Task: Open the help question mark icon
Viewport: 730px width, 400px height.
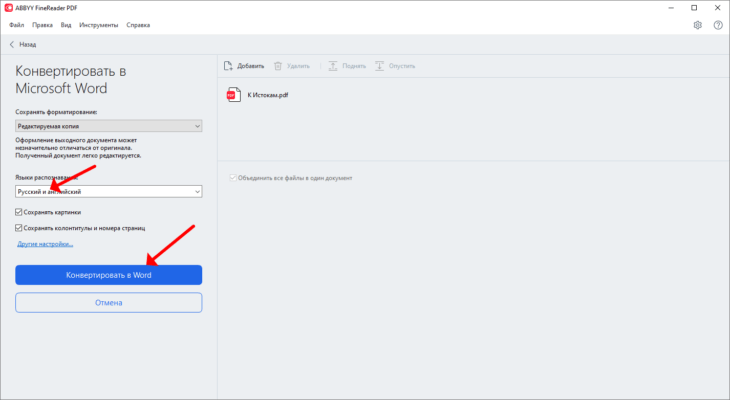Action: [718, 25]
